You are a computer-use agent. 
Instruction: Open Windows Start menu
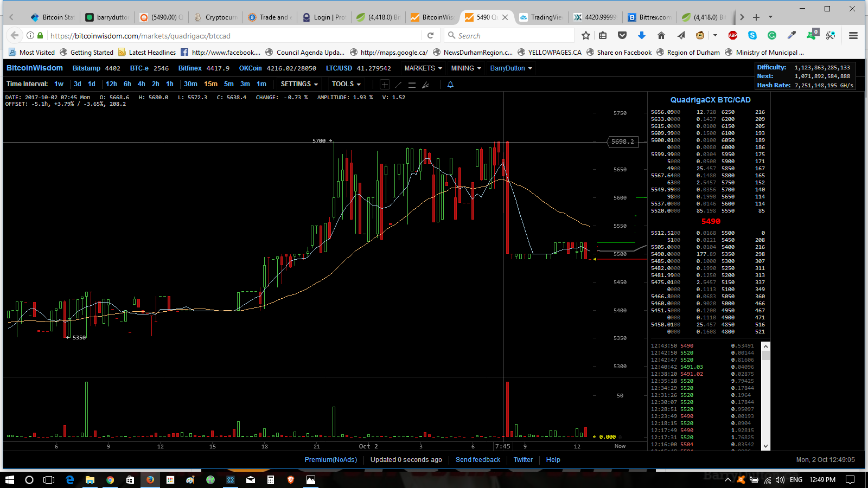10,480
